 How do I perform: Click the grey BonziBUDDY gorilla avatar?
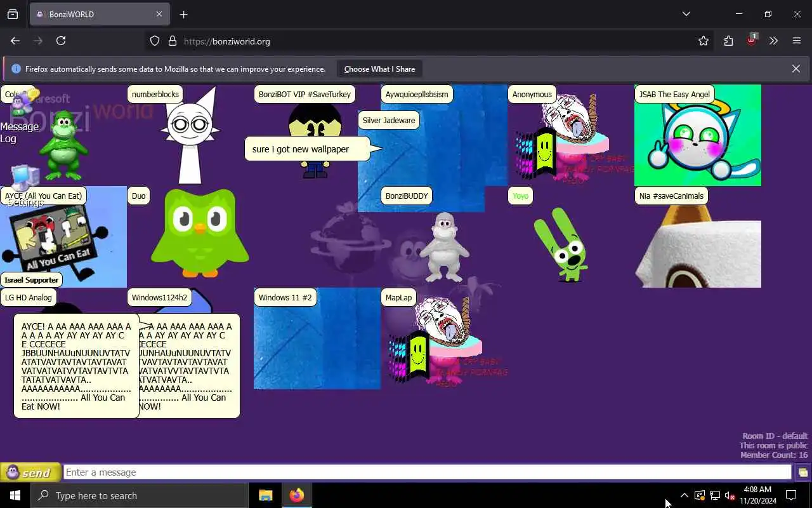pyautogui.click(x=445, y=246)
